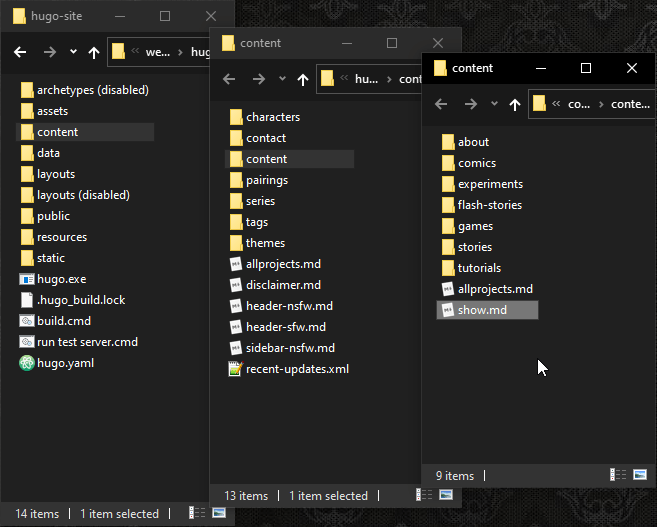
Task: Expand recent locations chevron in 13-item content window
Action: pyautogui.click(x=283, y=79)
